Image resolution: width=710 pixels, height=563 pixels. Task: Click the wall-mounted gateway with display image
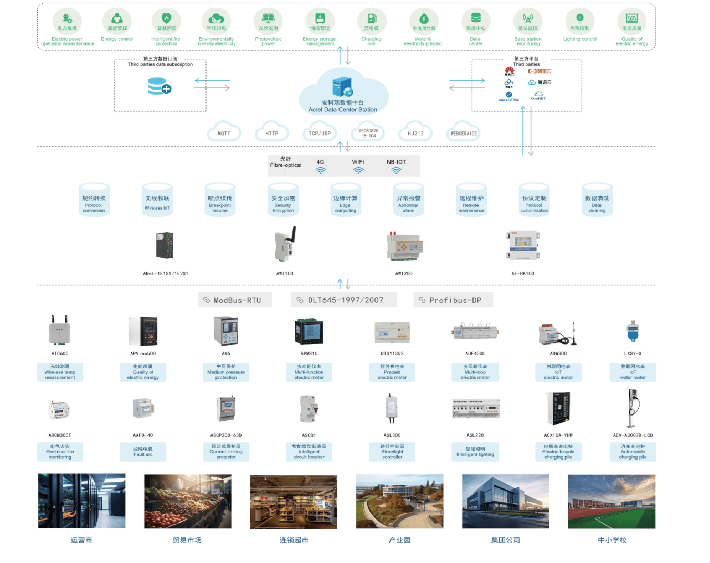click(523, 245)
